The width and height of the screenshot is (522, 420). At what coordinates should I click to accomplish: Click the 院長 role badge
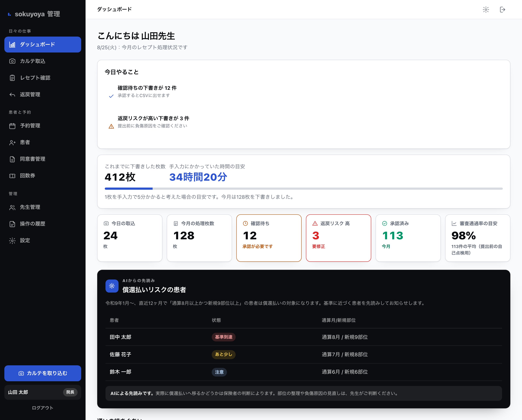(70, 392)
